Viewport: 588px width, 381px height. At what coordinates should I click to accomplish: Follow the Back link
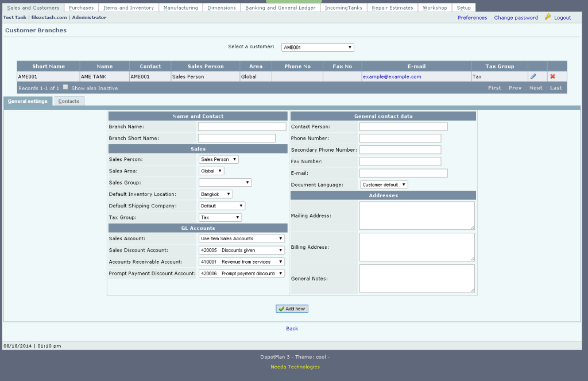point(292,329)
